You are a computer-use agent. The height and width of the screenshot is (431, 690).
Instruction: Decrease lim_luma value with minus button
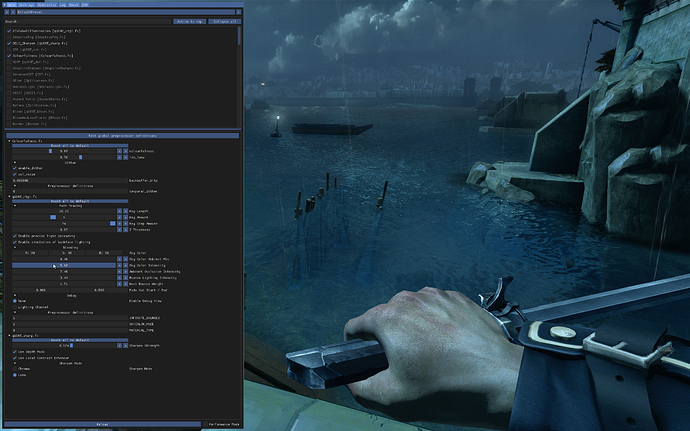coord(119,157)
